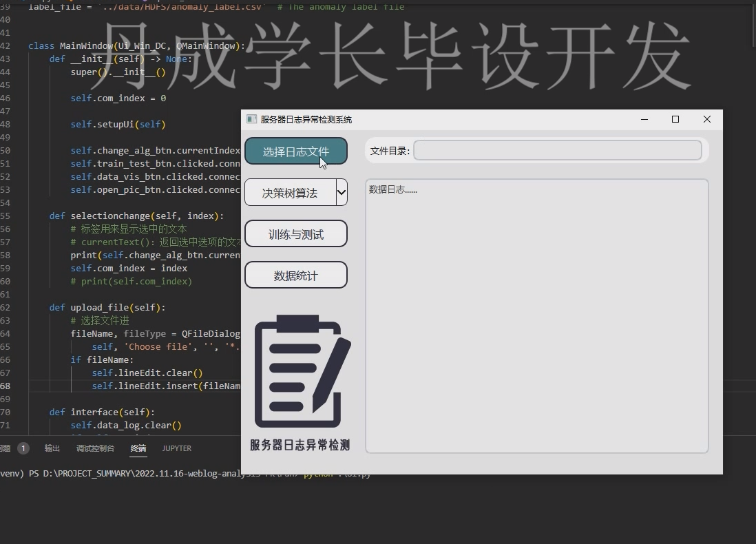Open the 决策树算法 algorithm dropdown

coord(342,192)
